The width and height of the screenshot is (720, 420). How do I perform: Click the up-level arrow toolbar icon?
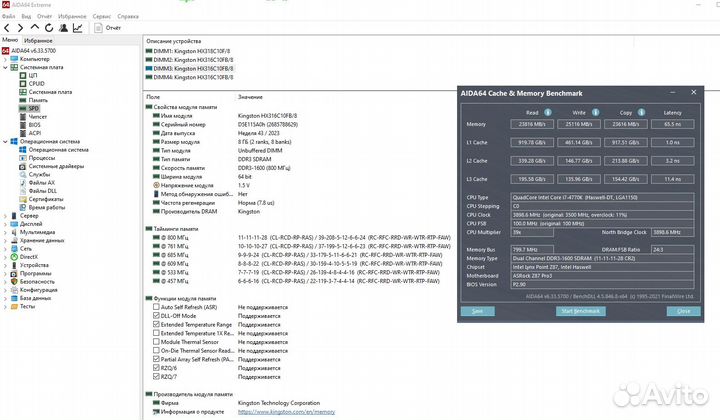point(34,28)
